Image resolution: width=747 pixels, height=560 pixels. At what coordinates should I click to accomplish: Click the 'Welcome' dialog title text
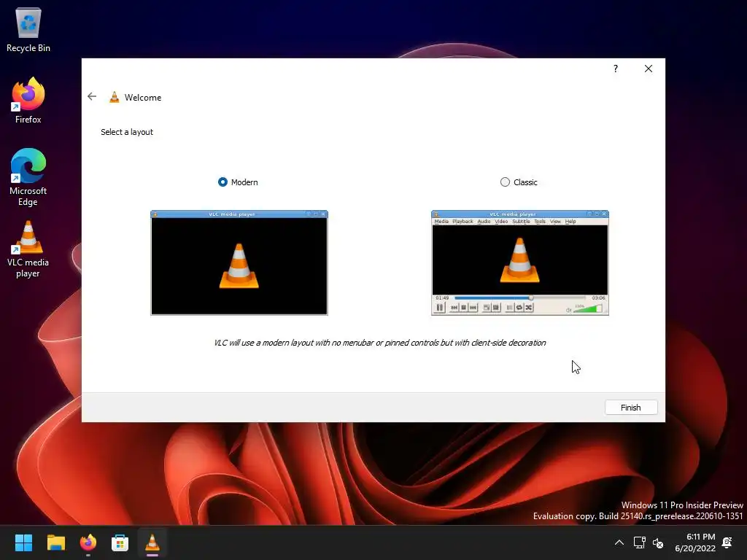[x=143, y=98]
